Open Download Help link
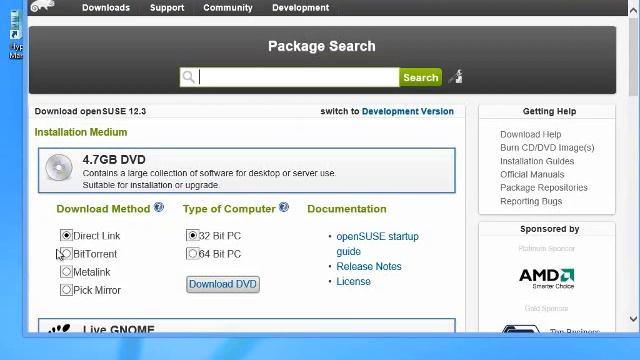 coord(531,134)
